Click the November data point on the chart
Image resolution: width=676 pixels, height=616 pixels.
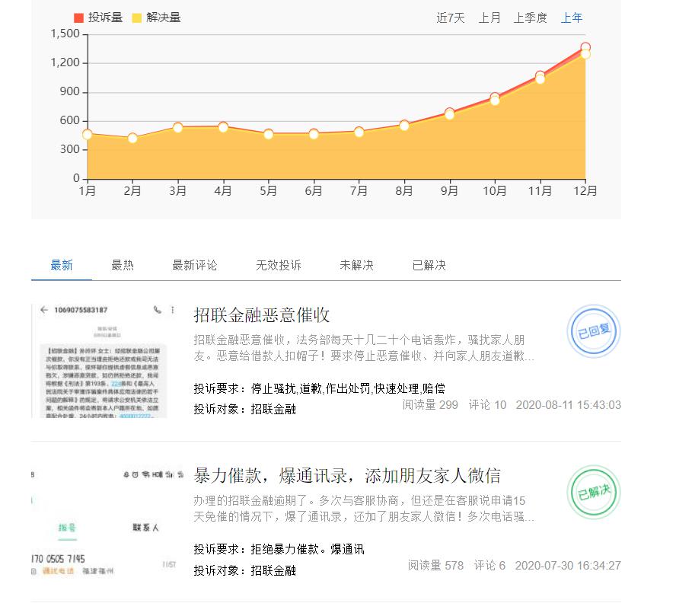(x=540, y=76)
